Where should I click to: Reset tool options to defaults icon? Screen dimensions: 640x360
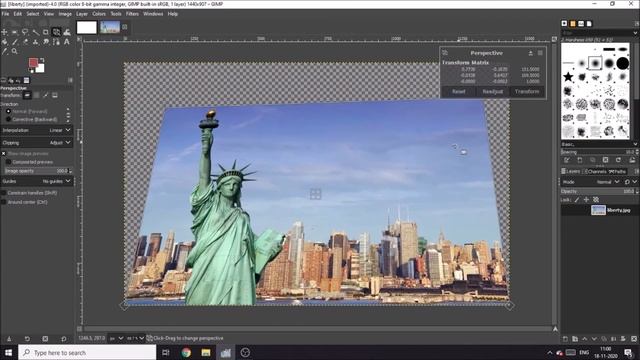point(64,339)
